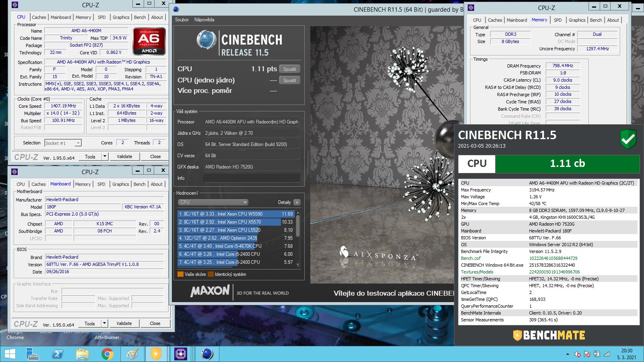Viewport: 644px width, 362px height.
Task: Click the muted volume tray icon
Action: 578,354
